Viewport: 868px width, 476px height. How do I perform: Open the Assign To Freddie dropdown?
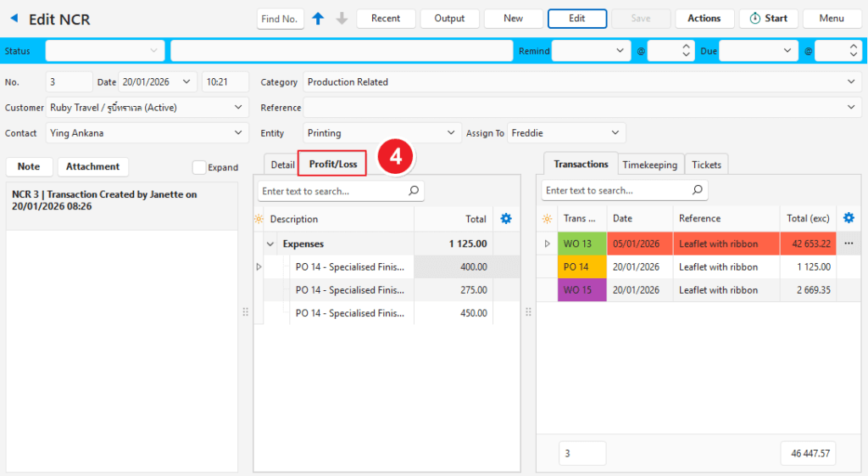[615, 133]
